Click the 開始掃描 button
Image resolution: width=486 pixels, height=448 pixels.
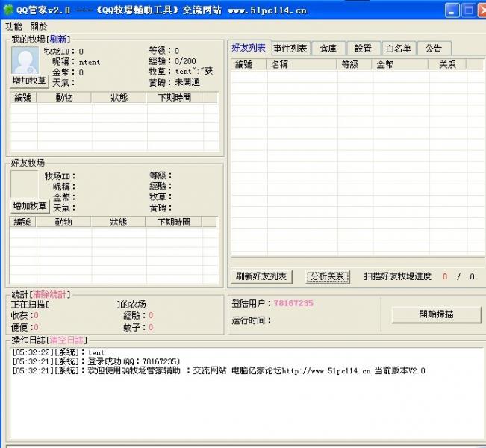437,314
